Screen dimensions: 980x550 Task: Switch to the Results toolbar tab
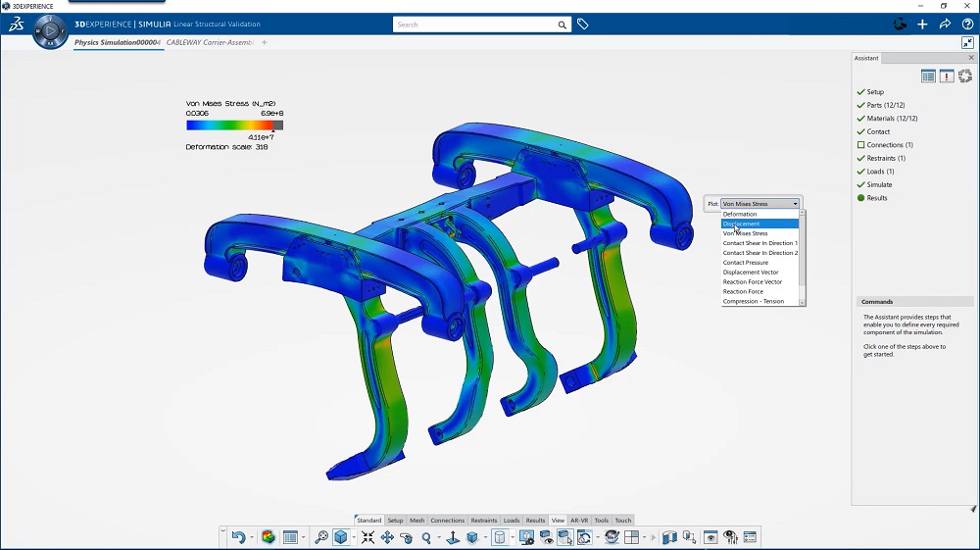tap(535, 520)
